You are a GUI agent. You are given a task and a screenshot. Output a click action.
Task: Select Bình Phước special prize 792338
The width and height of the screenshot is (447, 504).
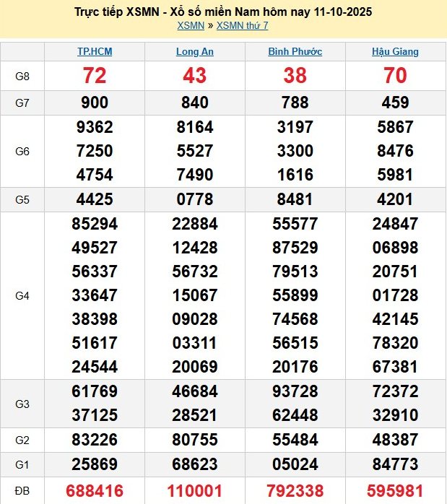click(x=295, y=491)
